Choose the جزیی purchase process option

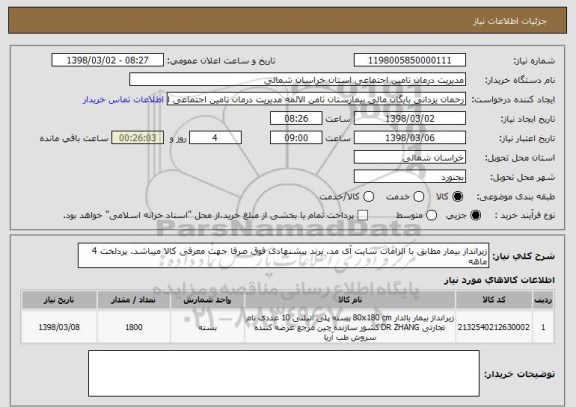click(x=475, y=216)
